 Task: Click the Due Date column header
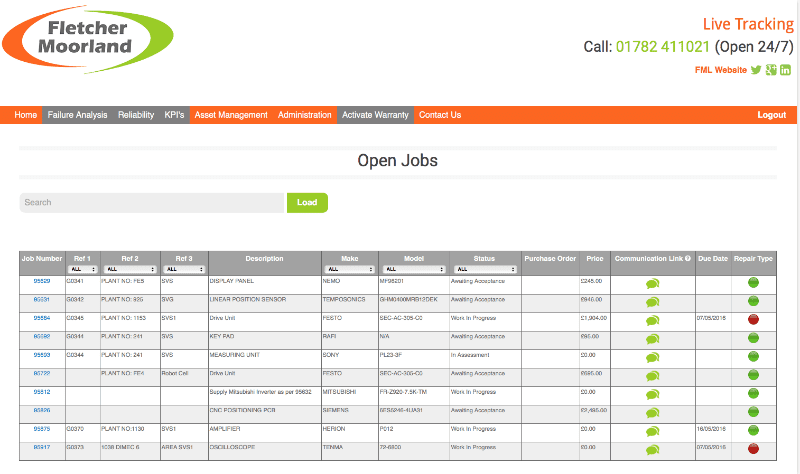(713, 259)
